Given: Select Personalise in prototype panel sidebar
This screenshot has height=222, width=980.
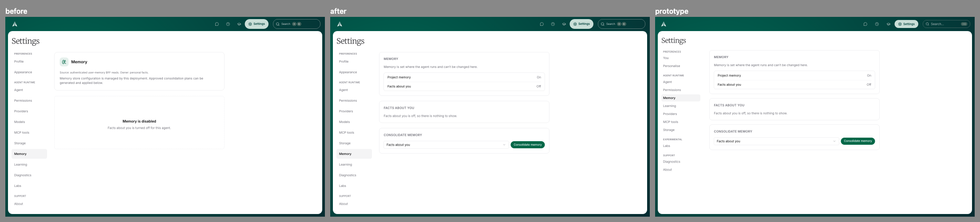Looking at the screenshot, I should click(x=681, y=66).
